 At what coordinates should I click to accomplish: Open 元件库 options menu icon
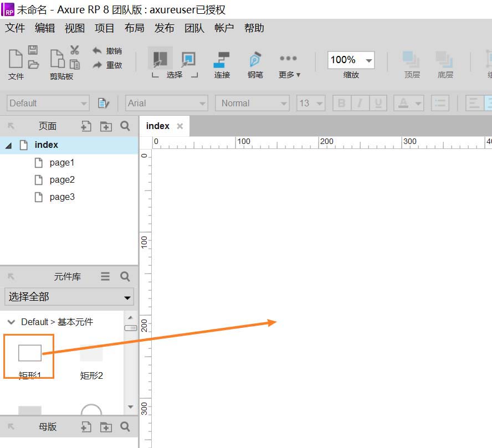pos(105,276)
